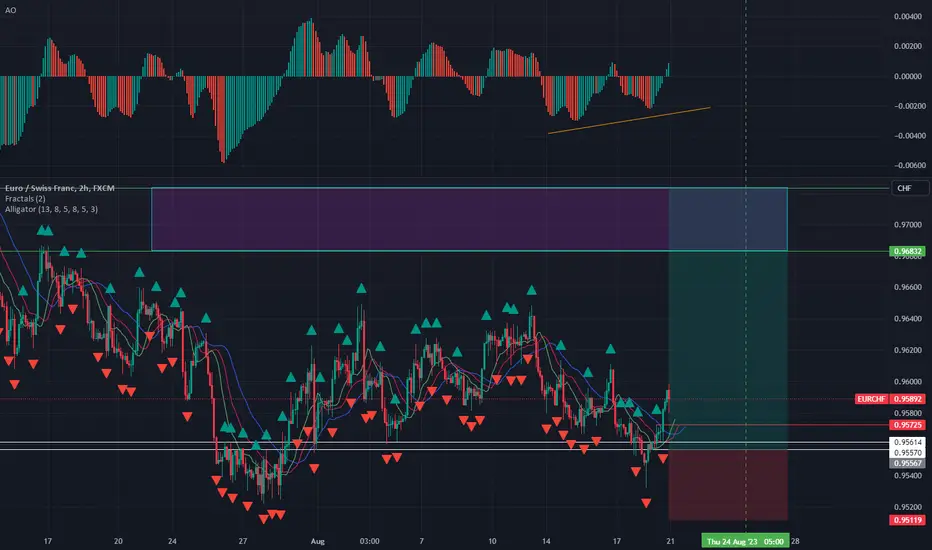The width and height of the screenshot is (932, 550).
Task: Click the 0.95567 gray price label
Action: pyautogui.click(x=907, y=463)
